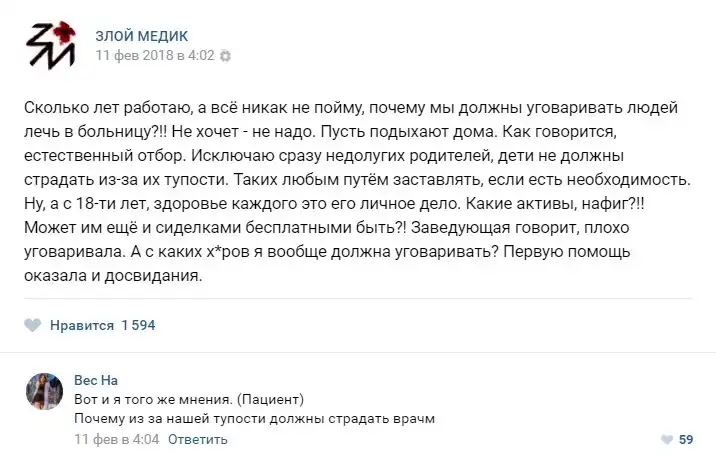Like the post with the heart icon
Screen dimensions: 716x456
pos(32,325)
